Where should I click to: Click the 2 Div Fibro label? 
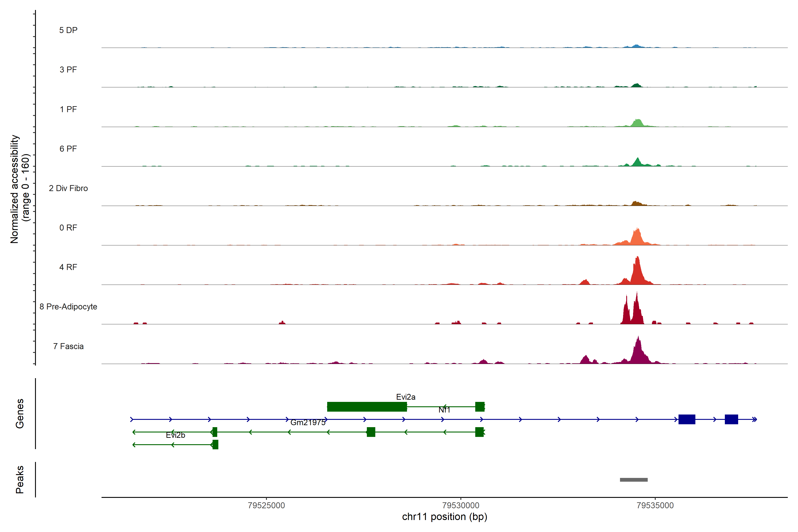coord(68,188)
